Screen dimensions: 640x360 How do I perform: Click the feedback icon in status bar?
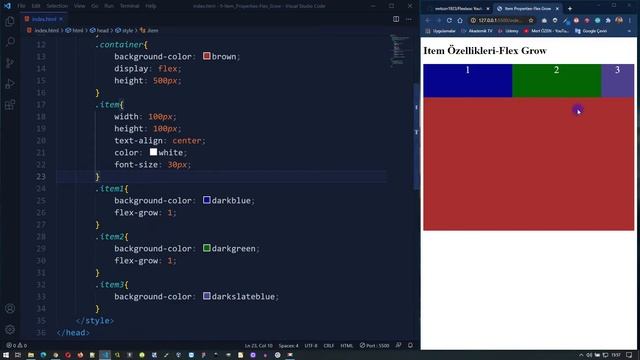(398, 345)
